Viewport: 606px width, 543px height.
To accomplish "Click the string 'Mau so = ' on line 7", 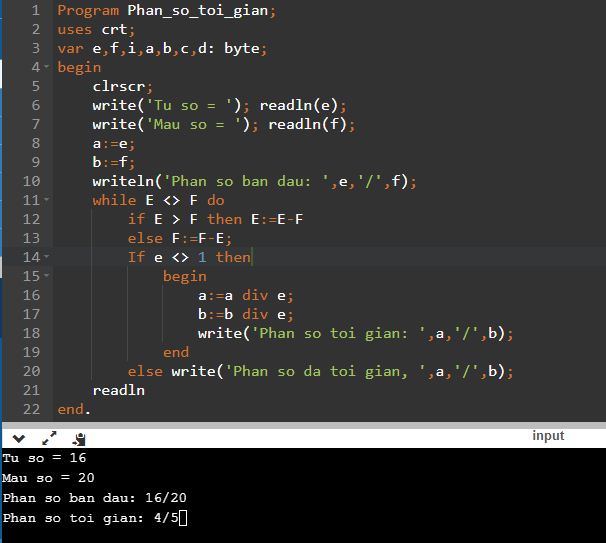I will [x=194, y=124].
